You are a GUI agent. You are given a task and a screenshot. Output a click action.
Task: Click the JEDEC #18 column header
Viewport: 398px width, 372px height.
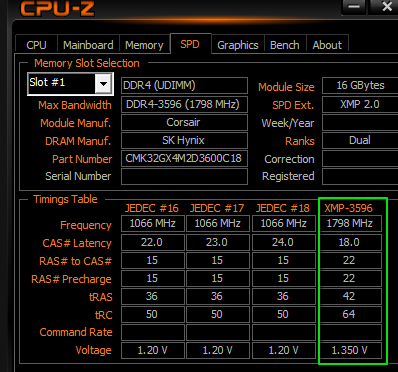coord(283,208)
